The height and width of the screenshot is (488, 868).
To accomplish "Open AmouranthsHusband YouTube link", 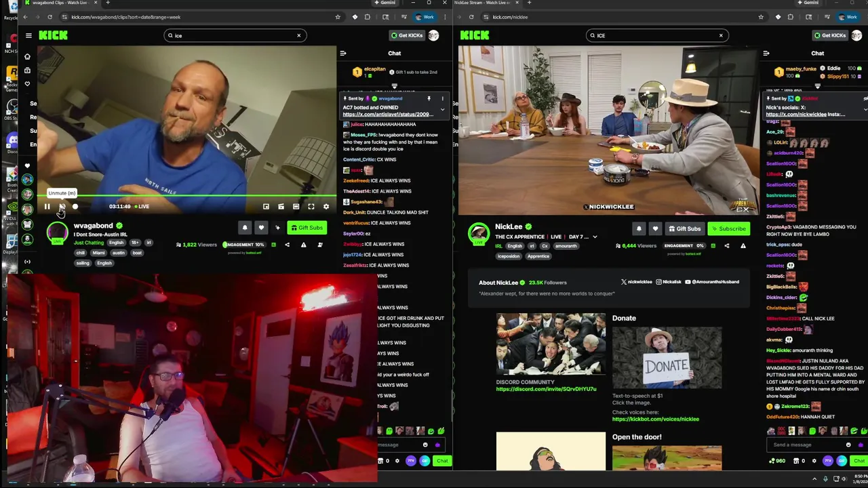I will 711,282.
